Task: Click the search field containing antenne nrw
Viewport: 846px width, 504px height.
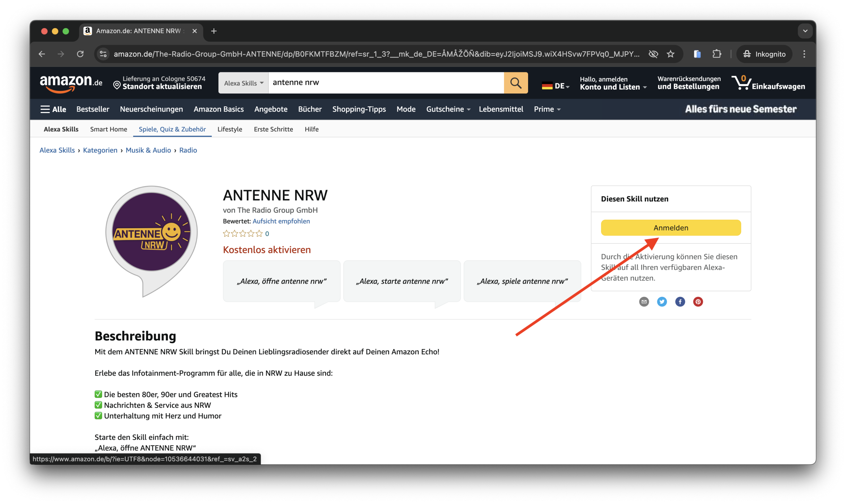Action: point(386,83)
